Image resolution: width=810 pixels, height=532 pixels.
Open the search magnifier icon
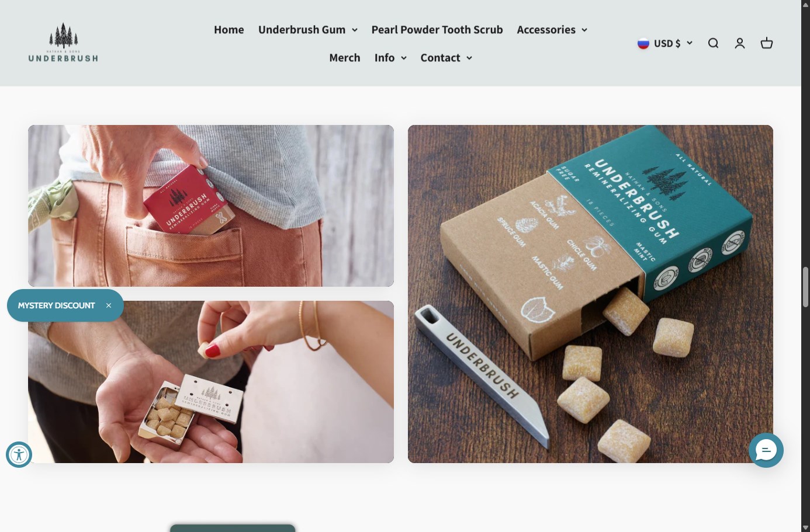(x=713, y=43)
